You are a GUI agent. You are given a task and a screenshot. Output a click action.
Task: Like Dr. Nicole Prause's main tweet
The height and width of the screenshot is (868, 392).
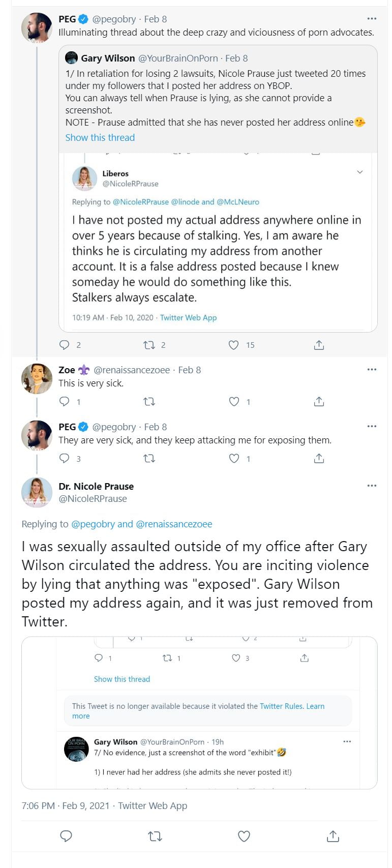click(x=244, y=836)
